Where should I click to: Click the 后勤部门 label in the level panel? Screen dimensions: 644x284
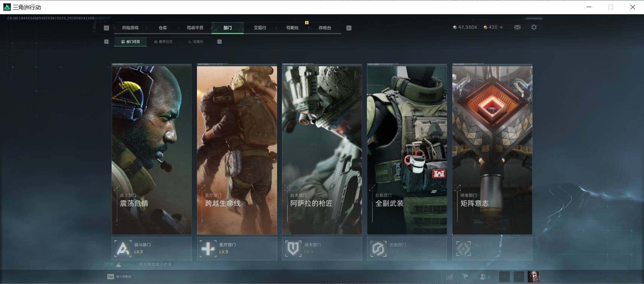398,245
